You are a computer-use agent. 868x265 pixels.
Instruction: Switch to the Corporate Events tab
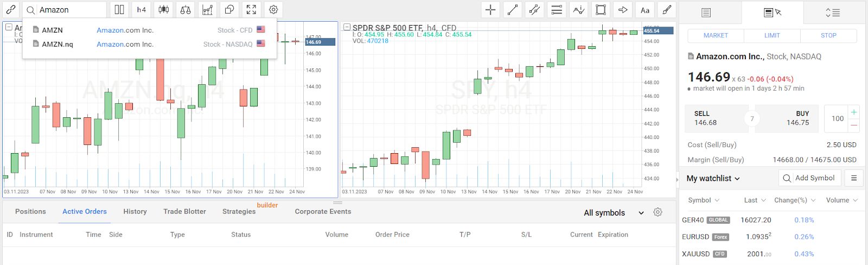coord(323,211)
